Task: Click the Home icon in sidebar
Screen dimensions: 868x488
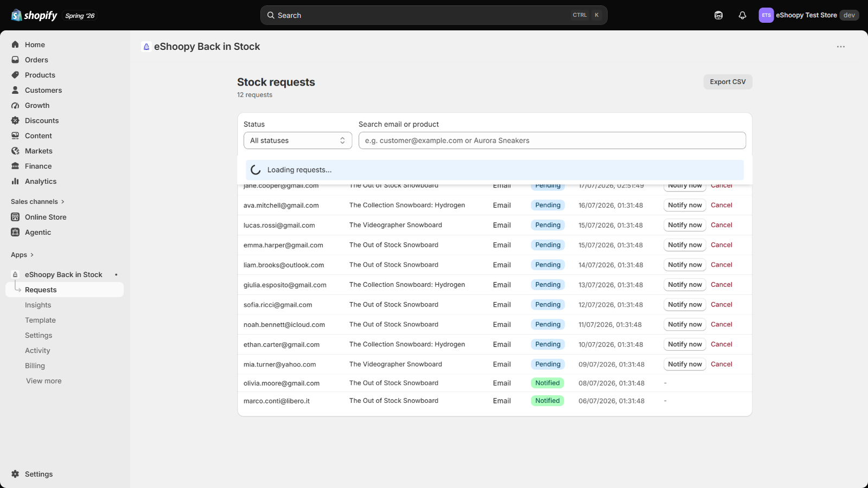Action: (15, 44)
